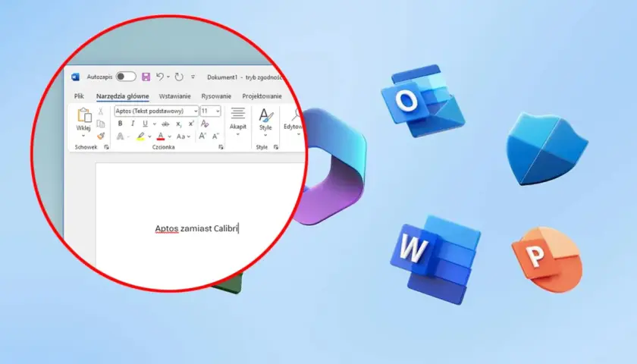637x364 pixels.
Task: Open the Undo history dropdown arrow
Action: pyautogui.click(x=168, y=77)
